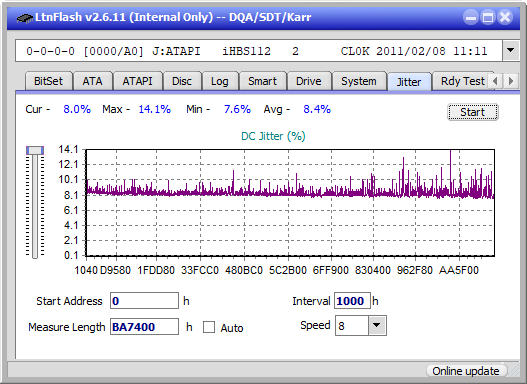Maximize the LtnFlash window
Screen dimensions: 527x384
coord(488,17)
